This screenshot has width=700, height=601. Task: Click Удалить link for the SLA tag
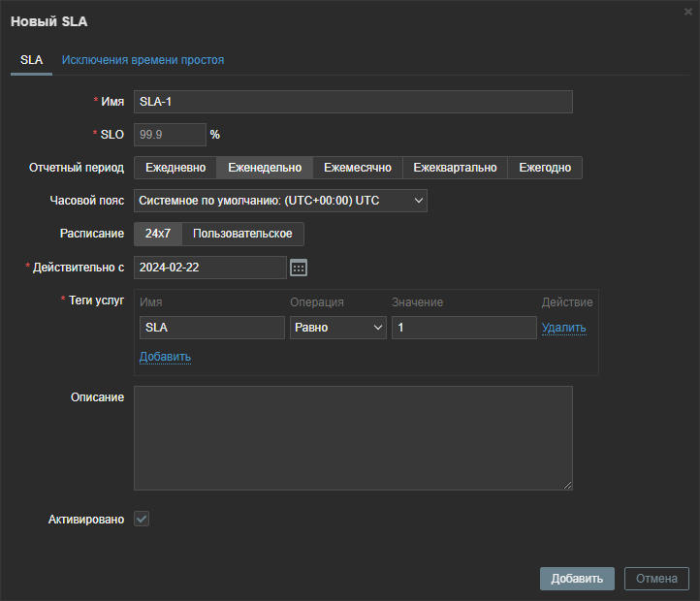(563, 328)
